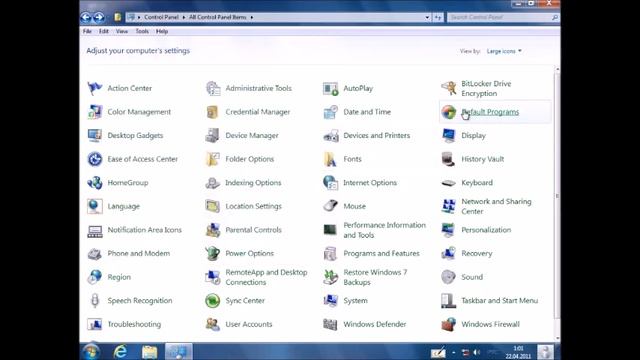640x360 pixels.
Task: Expand the arrow after All Control Panel Items
Action: pos(251,18)
